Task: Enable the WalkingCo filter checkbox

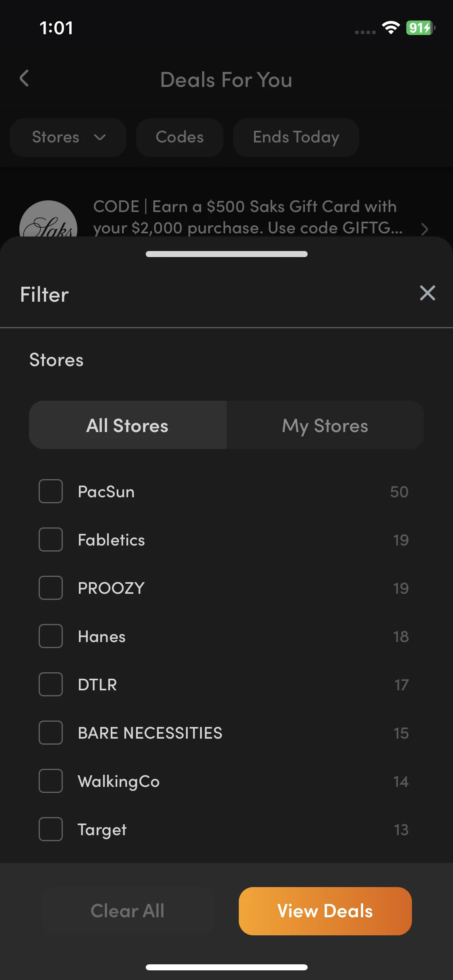Action: [x=51, y=781]
